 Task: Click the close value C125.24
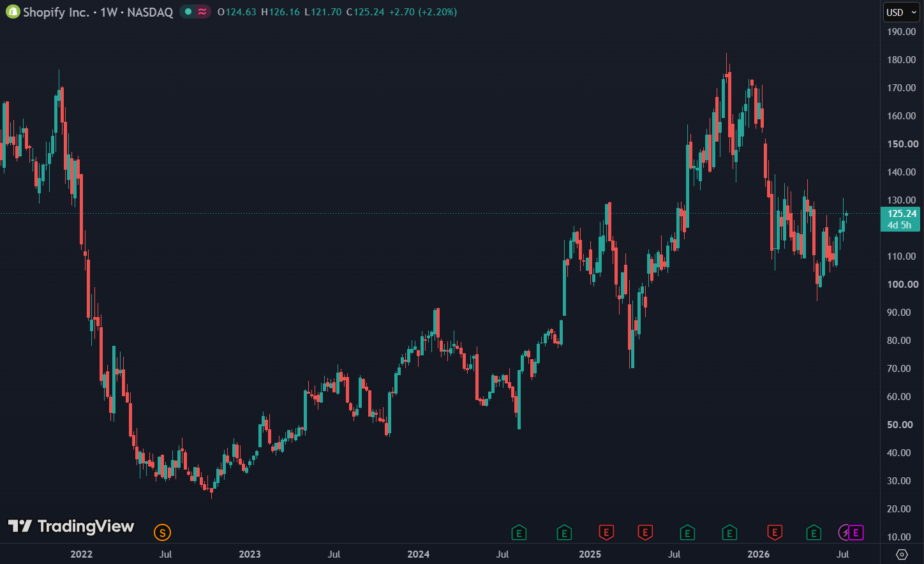(x=366, y=12)
